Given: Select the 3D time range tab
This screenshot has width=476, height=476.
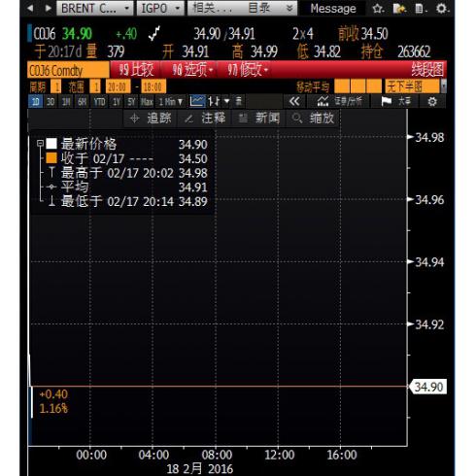Looking at the screenshot, I should 51,102.
